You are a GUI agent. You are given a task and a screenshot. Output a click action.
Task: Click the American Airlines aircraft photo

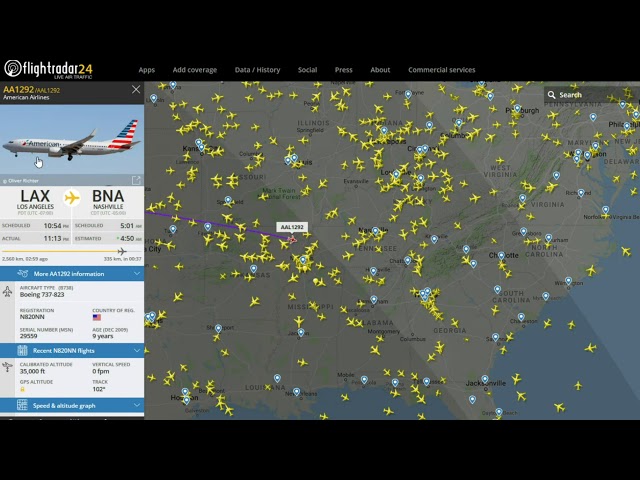[x=72, y=140]
